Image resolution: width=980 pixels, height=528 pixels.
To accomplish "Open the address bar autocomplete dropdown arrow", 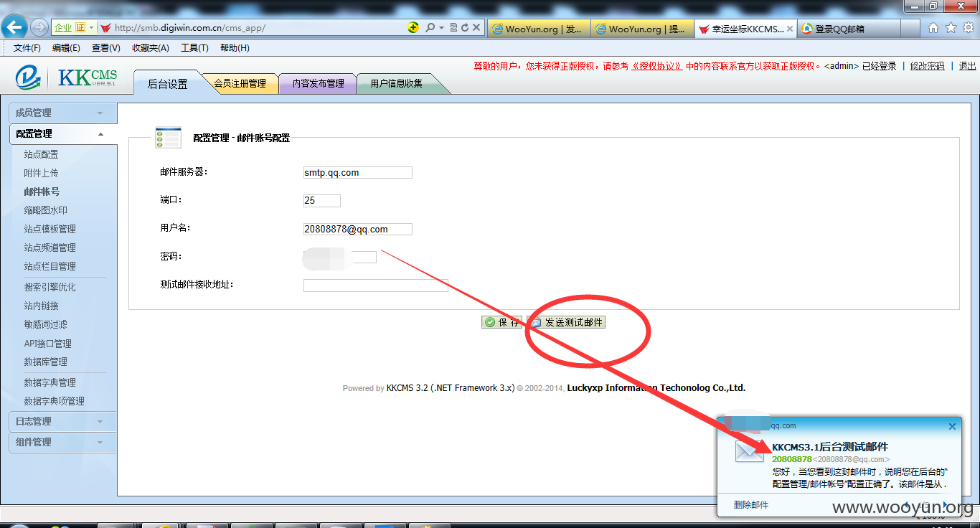I will [x=440, y=28].
